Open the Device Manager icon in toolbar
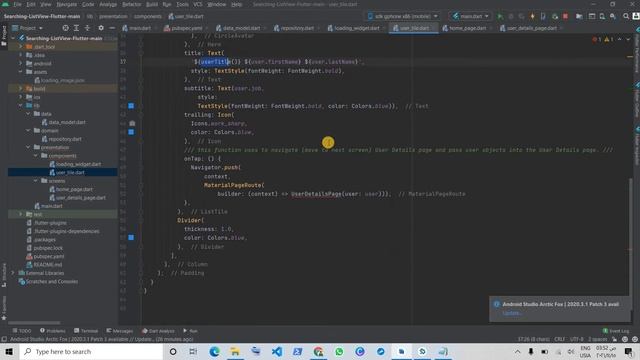This screenshot has height=360, width=640. coord(602,16)
